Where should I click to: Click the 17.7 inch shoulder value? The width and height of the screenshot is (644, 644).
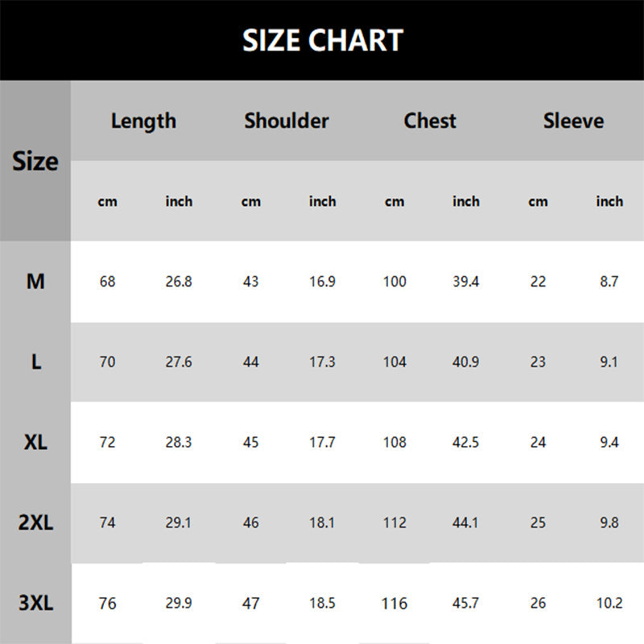click(322, 443)
